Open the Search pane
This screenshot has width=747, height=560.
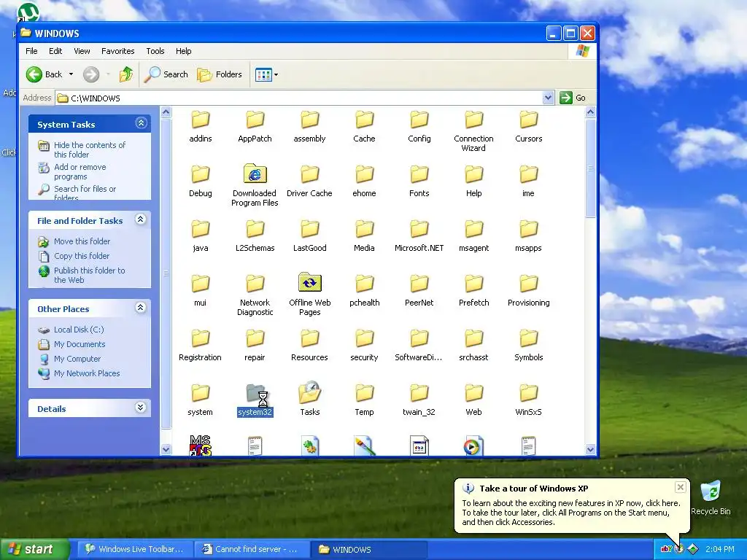pos(166,74)
